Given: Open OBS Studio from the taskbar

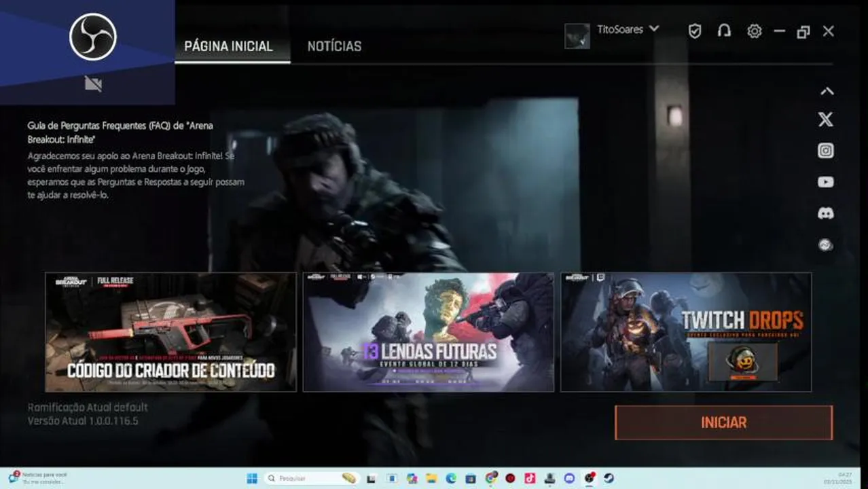Looking at the screenshot, I should [x=590, y=478].
